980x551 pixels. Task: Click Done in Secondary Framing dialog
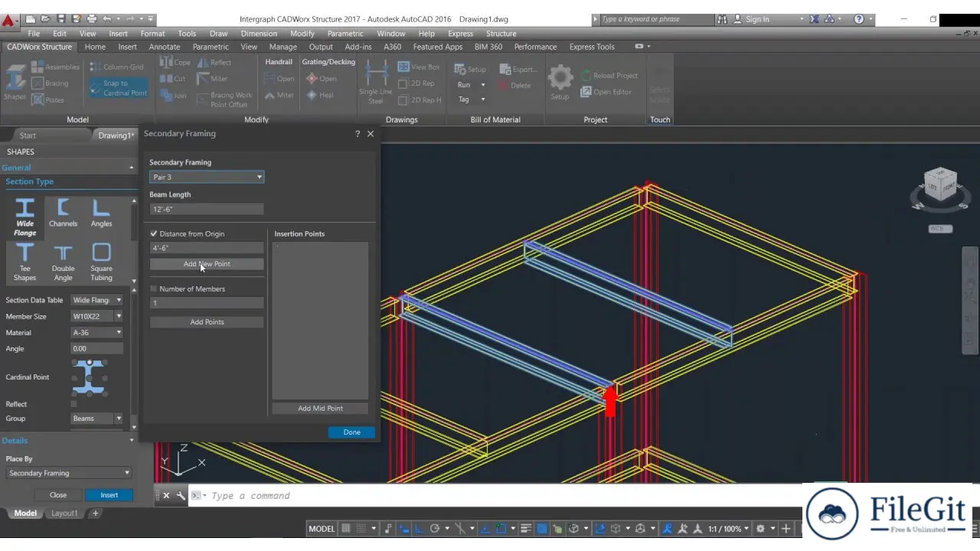pyautogui.click(x=351, y=432)
